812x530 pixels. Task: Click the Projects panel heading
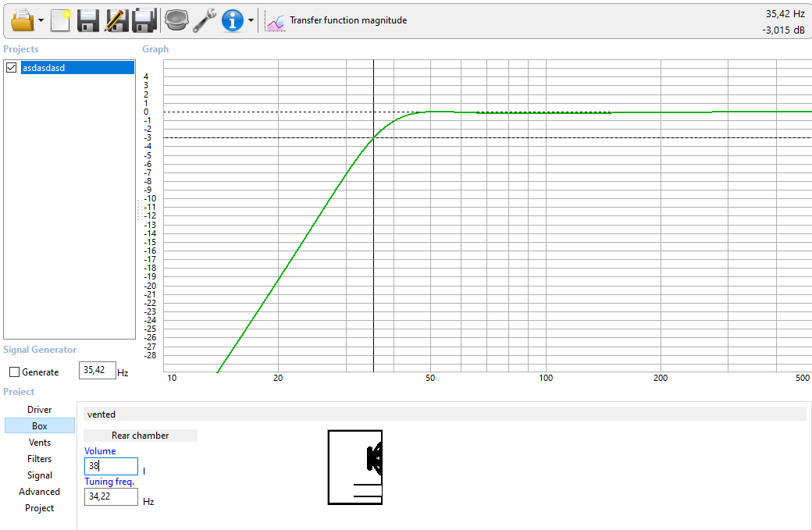click(x=21, y=49)
